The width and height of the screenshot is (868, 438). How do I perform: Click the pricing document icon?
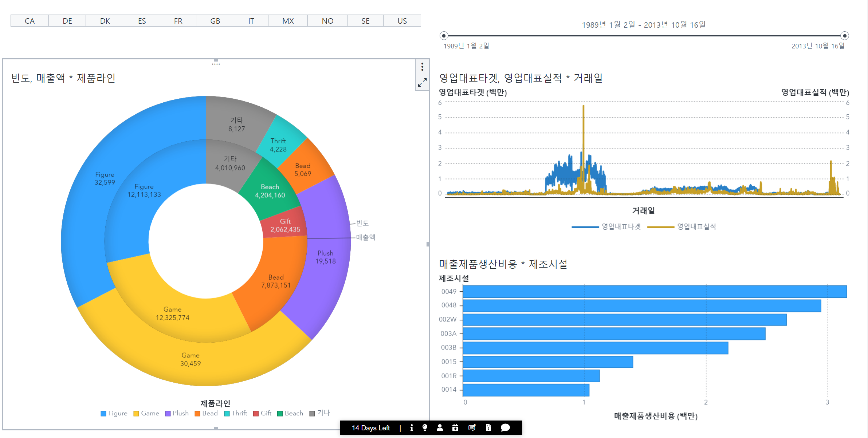point(488,428)
